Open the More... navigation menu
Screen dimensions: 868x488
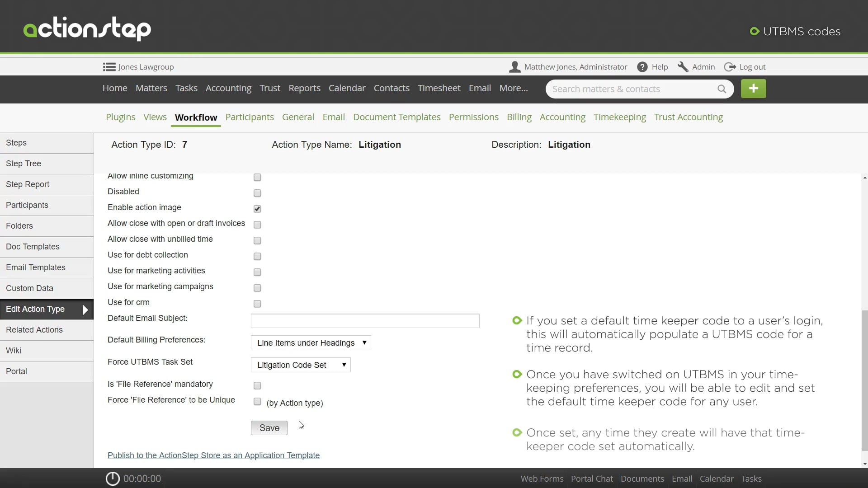pos(513,89)
